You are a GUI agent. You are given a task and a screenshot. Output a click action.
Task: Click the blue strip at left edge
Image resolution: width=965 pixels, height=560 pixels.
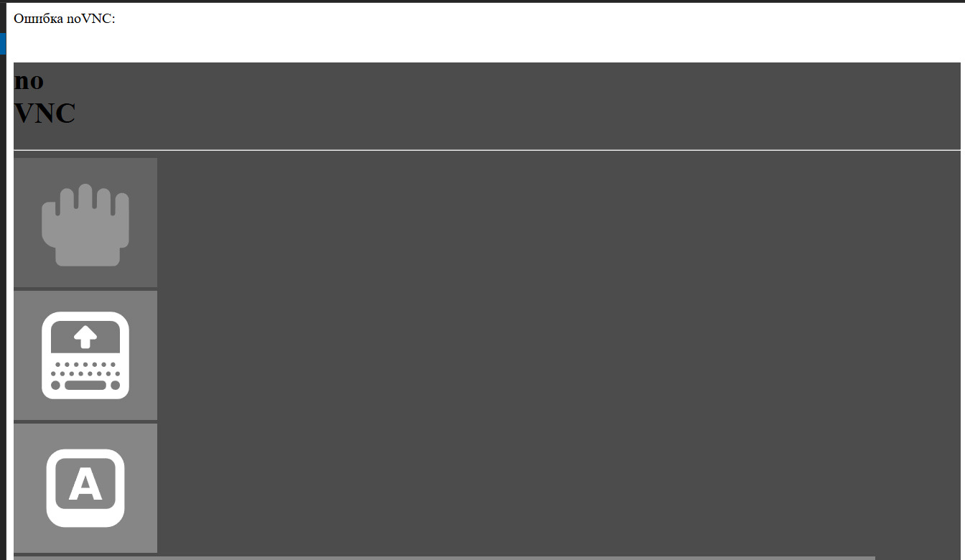coord(2,43)
